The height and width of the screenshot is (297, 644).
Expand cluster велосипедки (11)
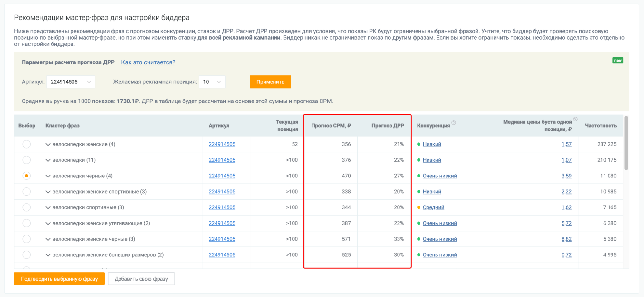tap(48, 160)
